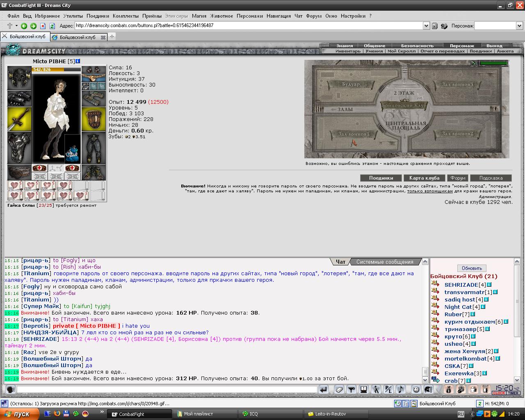
Task: Go to Будуар room on map
Action: (x=351, y=84)
